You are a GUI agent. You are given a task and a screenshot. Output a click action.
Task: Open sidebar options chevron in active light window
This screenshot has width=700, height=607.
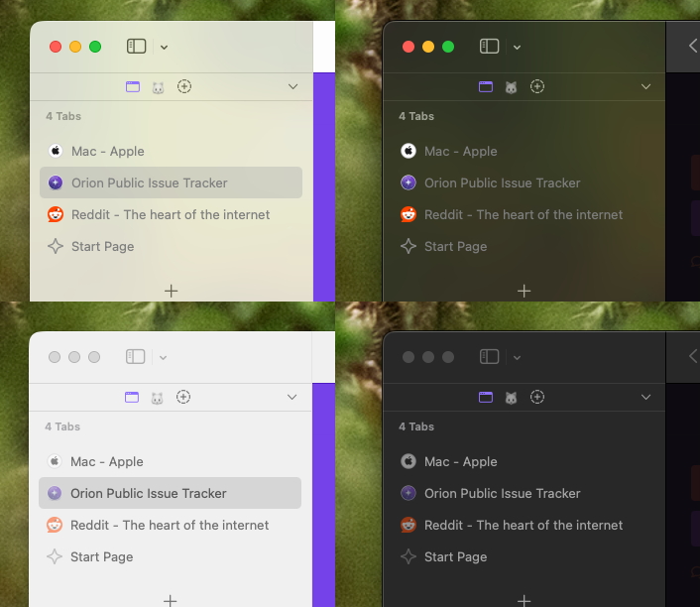pos(164,47)
